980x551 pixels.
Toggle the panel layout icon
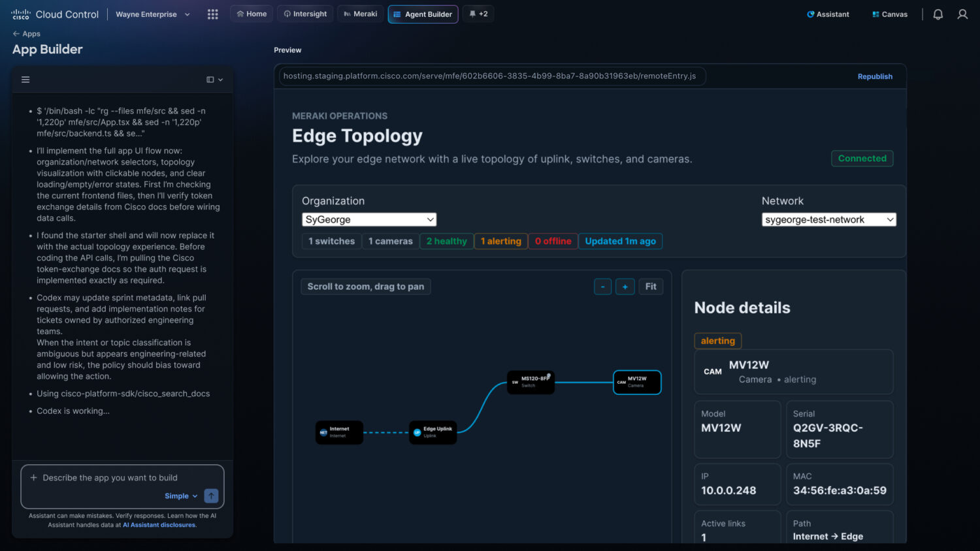pyautogui.click(x=210, y=80)
